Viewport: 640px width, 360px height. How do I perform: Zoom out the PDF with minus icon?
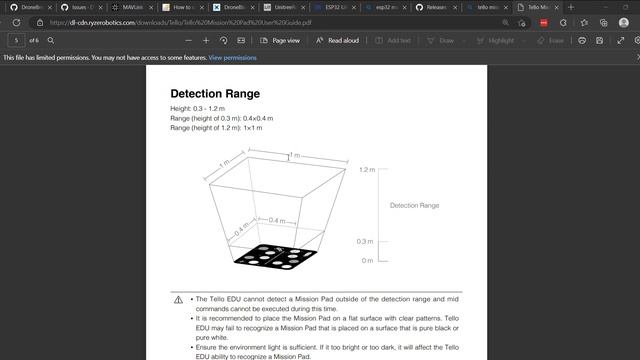[188, 40]
